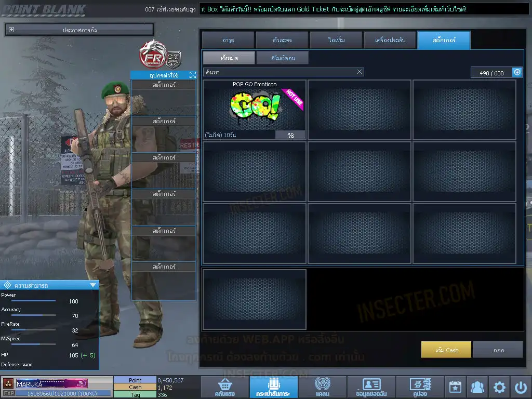Open the clan emblem menu
Viewport: 532px width, 399px height.
pos(322,387)
